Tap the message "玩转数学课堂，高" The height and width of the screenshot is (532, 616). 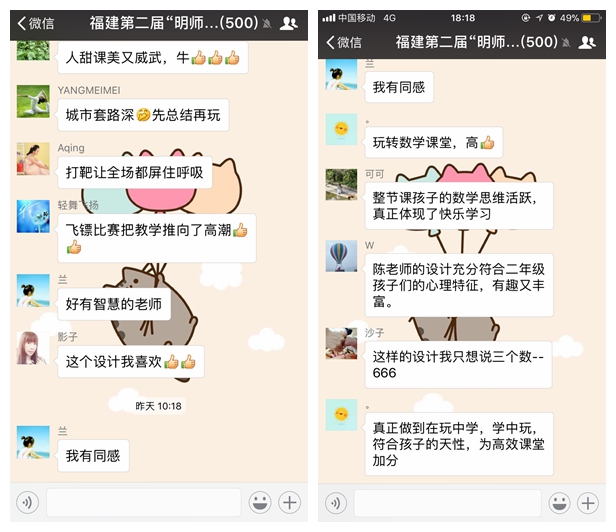click(x=434, y=142)
